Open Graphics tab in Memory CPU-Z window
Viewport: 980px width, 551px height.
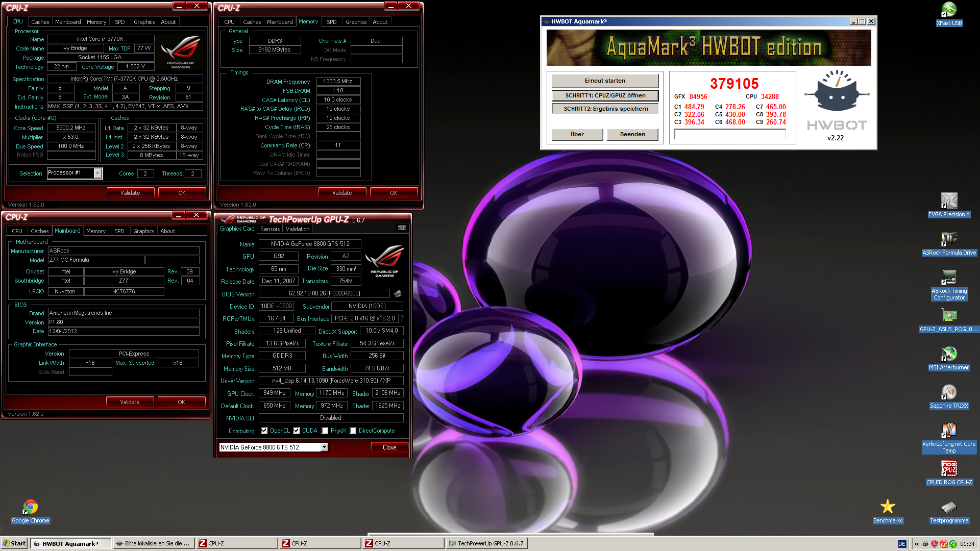pos(356,22)
